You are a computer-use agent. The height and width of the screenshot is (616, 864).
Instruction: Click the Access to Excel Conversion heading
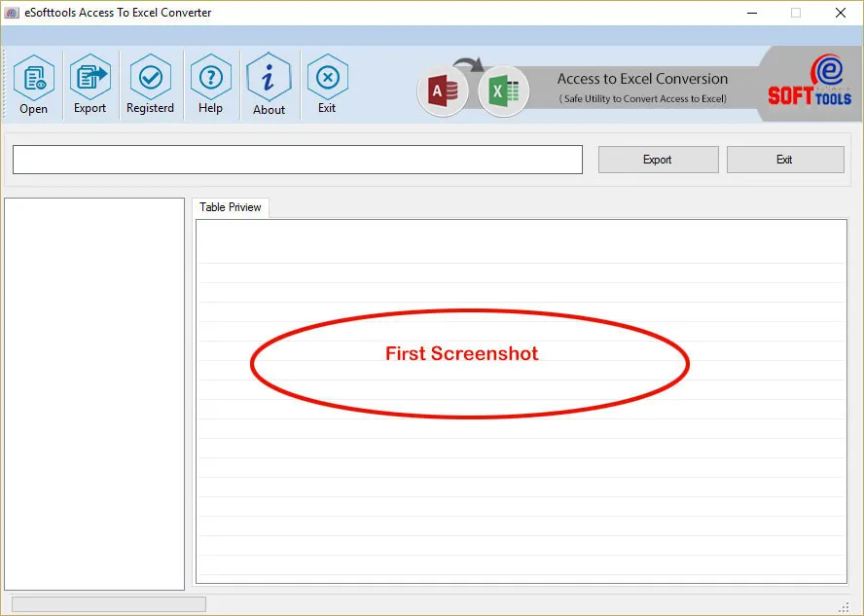pos(642,79)
